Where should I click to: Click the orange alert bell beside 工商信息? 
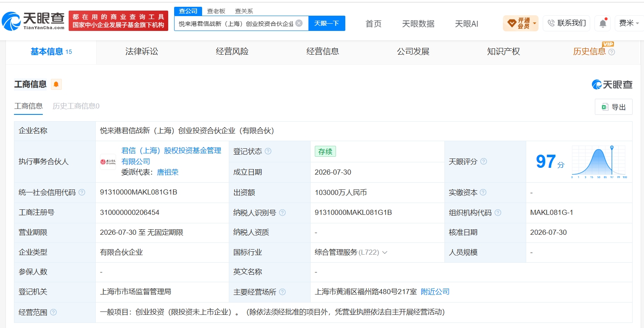56,84
